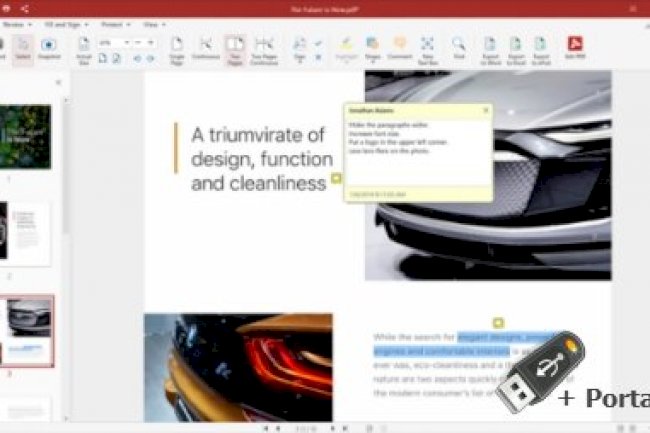Decrease zoom with the minus button

coord(138,42)
